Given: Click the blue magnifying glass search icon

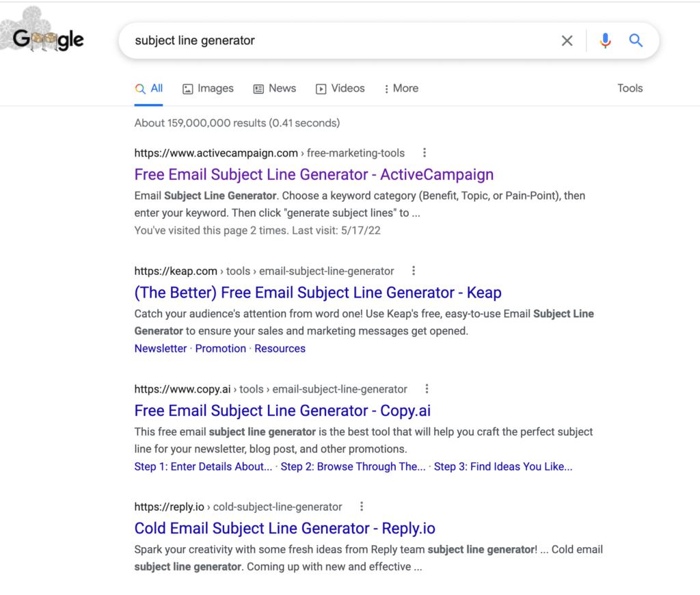Looking at the screenshot, I should (636, 41).
